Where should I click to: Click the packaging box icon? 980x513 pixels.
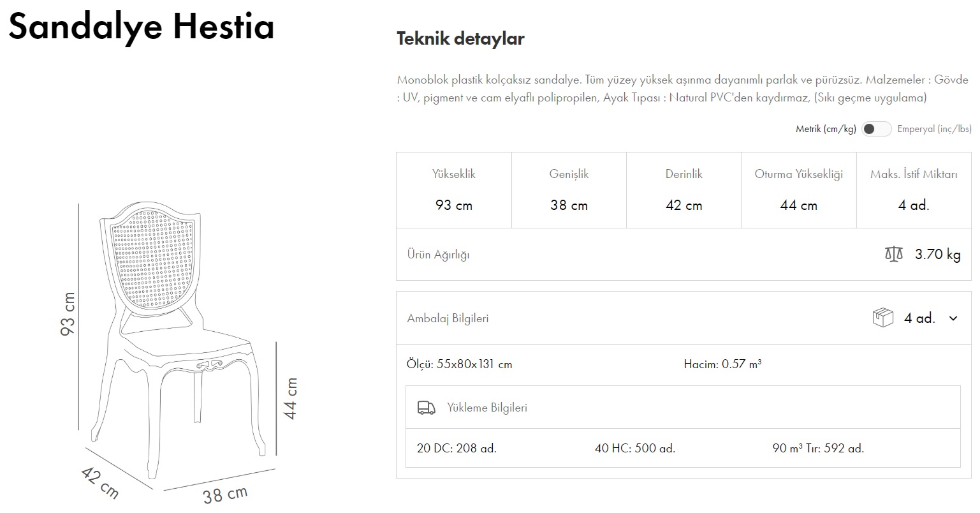882,318
